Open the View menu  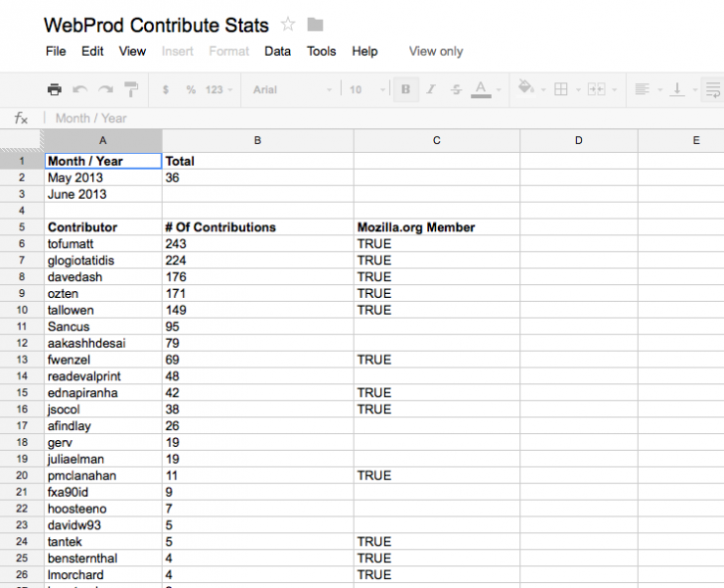pos(132,51)
